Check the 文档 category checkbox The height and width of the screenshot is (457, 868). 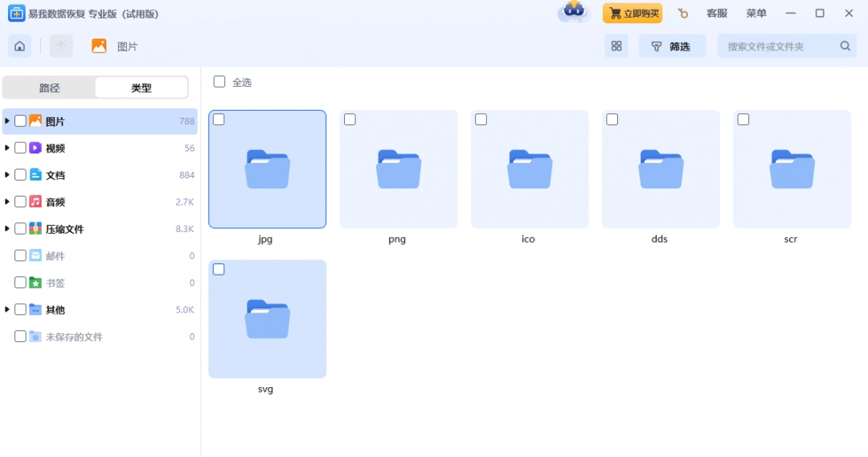[20, 175]
